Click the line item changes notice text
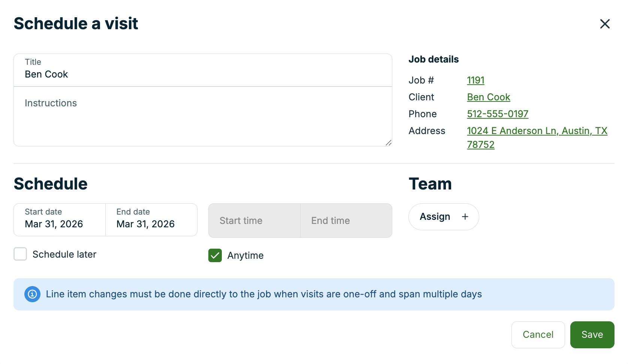 pyautogui.click(x=264, y=294)
